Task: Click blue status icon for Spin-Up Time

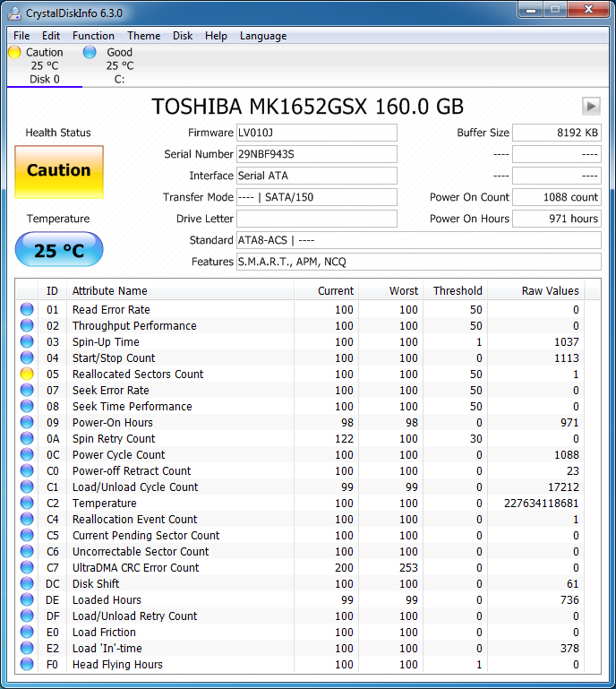Action: tap(27, 342)
